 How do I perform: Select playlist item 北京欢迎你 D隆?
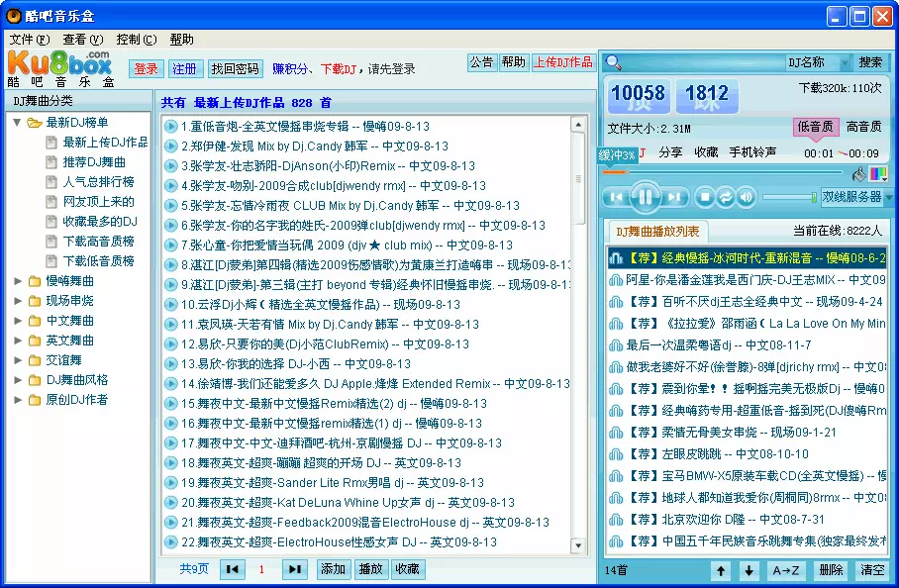point(748,520)
